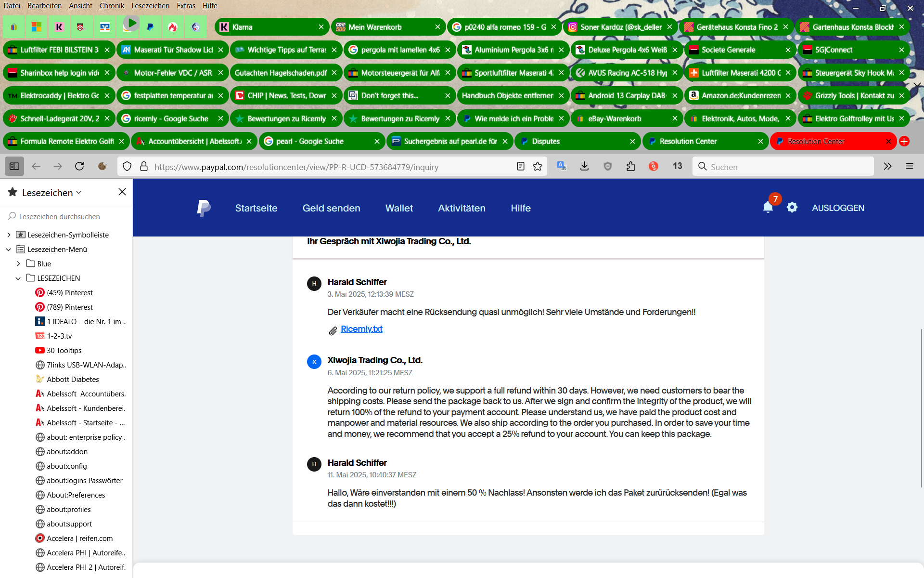Open Firefox downloads panel
Screen dimensions: 924x578
584,167
